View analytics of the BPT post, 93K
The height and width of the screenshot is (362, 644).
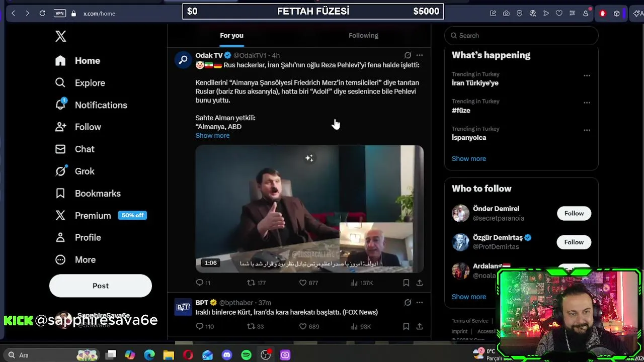[x=361, y=327]
